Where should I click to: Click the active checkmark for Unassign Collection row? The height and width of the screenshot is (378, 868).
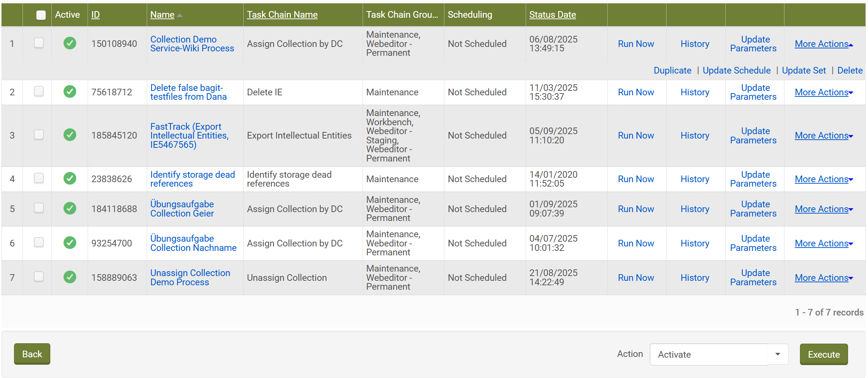(x=69, y=277)
